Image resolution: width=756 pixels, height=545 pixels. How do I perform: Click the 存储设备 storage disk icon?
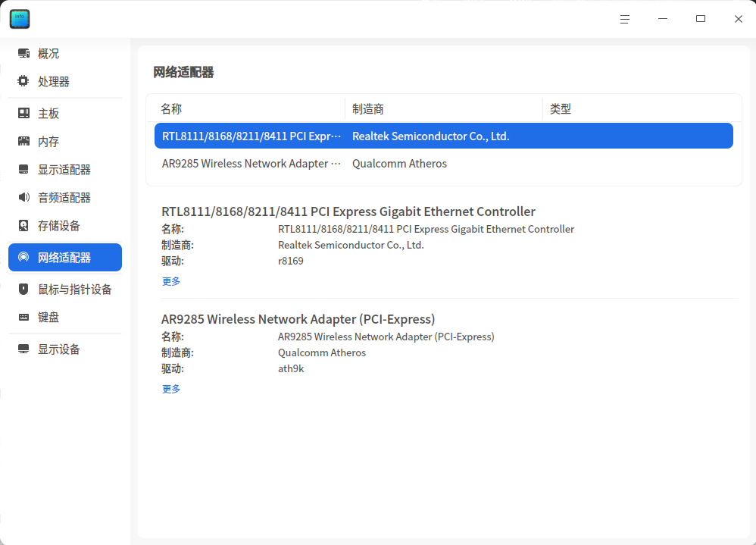coord(23,225)
